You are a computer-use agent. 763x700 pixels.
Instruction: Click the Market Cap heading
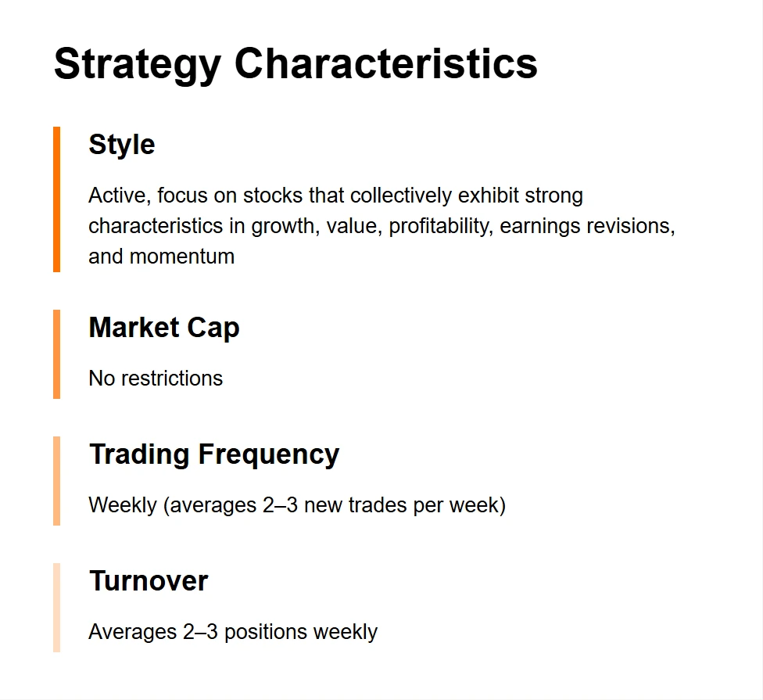164,327
